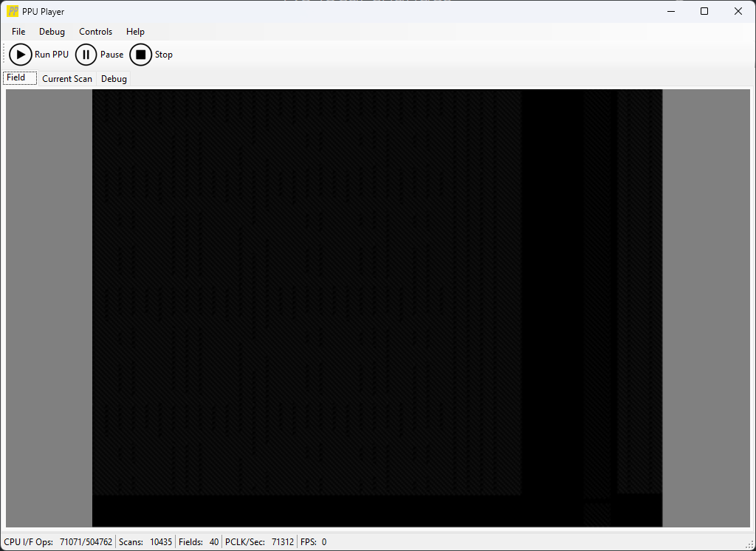Select the Field tab
The height and width of the screenshot is (551, 756).
(x=16, y=77)
